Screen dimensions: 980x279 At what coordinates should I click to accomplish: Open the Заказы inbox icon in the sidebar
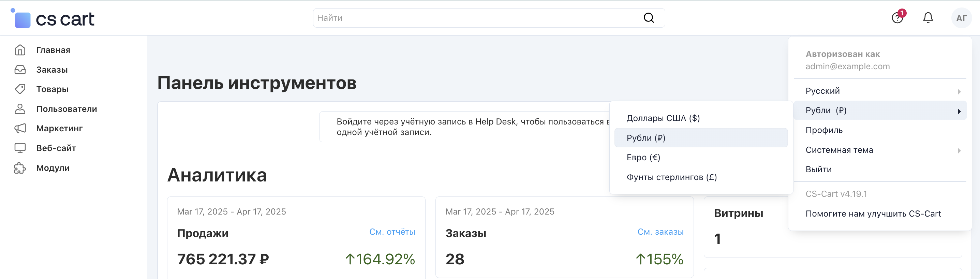point(20,70)
